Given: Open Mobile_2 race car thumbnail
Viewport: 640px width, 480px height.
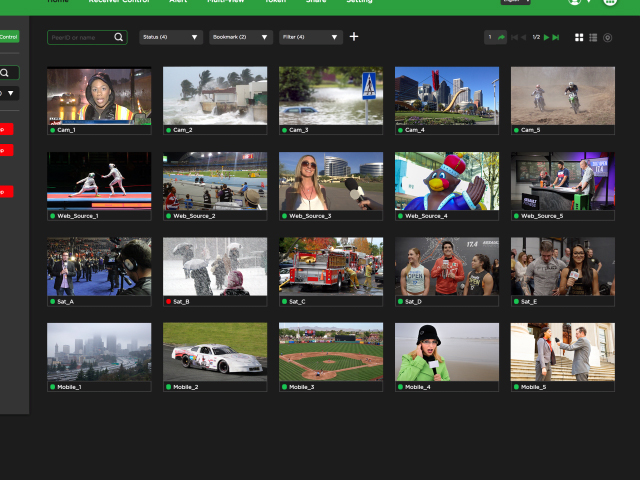Looking at the screenshot, I should pos(215,352).
